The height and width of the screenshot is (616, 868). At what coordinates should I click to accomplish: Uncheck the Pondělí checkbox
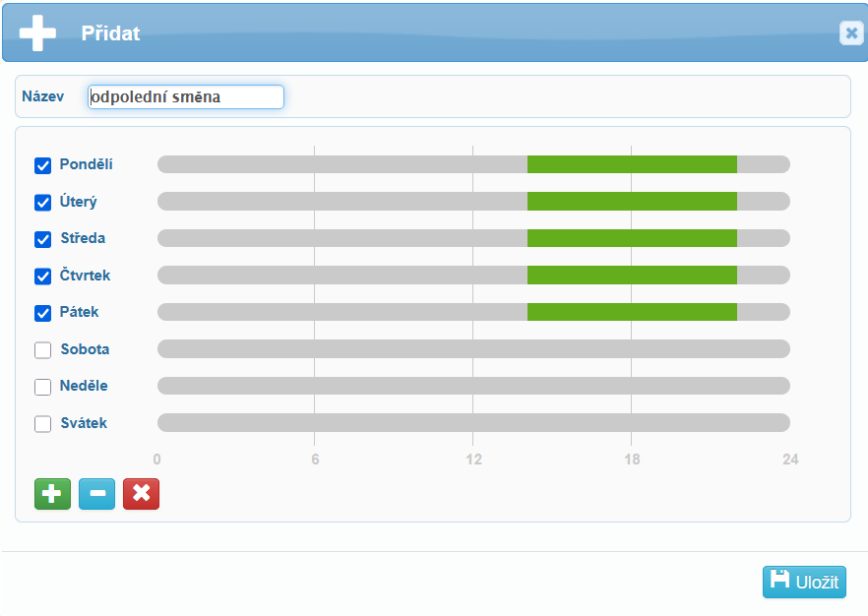(43, 165)
